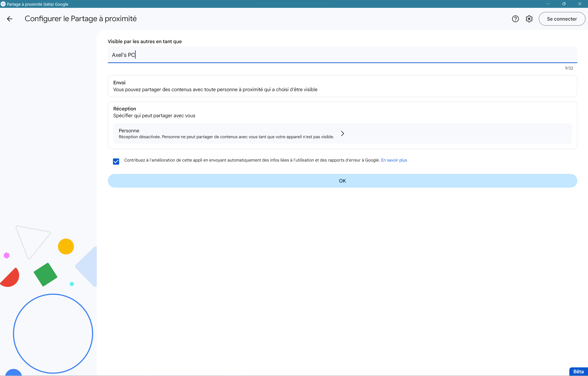Go back using the left arrow
The height and width of the screenshot is (376, 588).
(x=10, y=19)
